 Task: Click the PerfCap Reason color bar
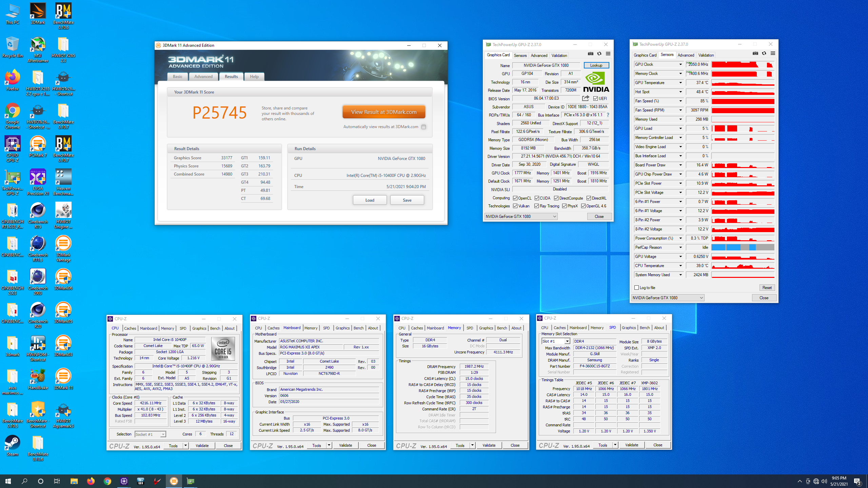(x=743, y=247)
